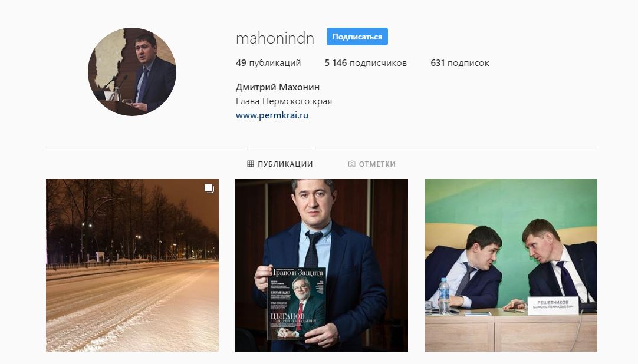Show the 631 подписок following list
The image size is (638, 364).
coord(460,63)
